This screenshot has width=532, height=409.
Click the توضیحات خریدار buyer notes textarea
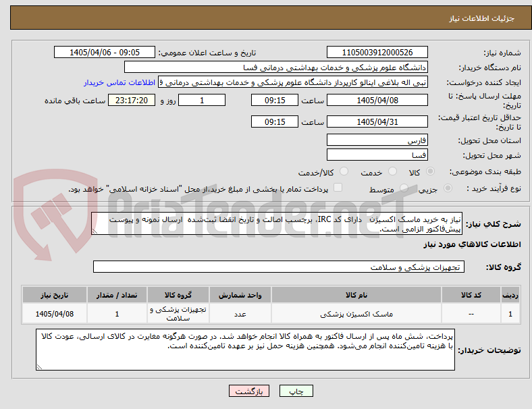[245, 350]
